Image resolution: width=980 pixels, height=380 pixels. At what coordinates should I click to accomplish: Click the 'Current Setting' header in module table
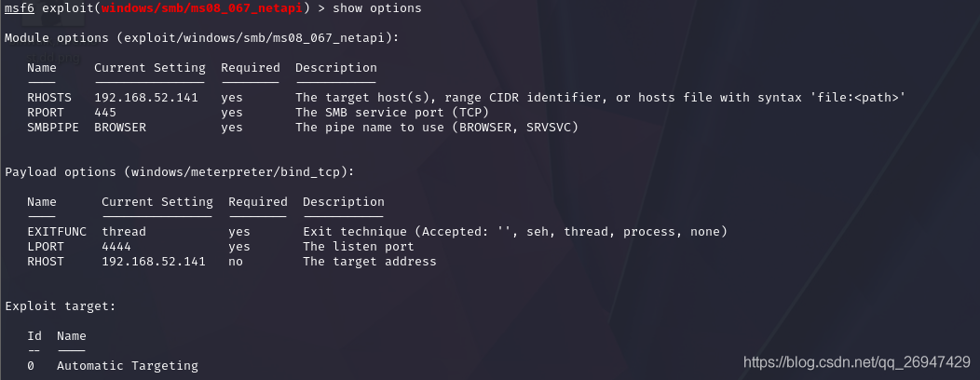pyautogui.click(x=150, y=67)
